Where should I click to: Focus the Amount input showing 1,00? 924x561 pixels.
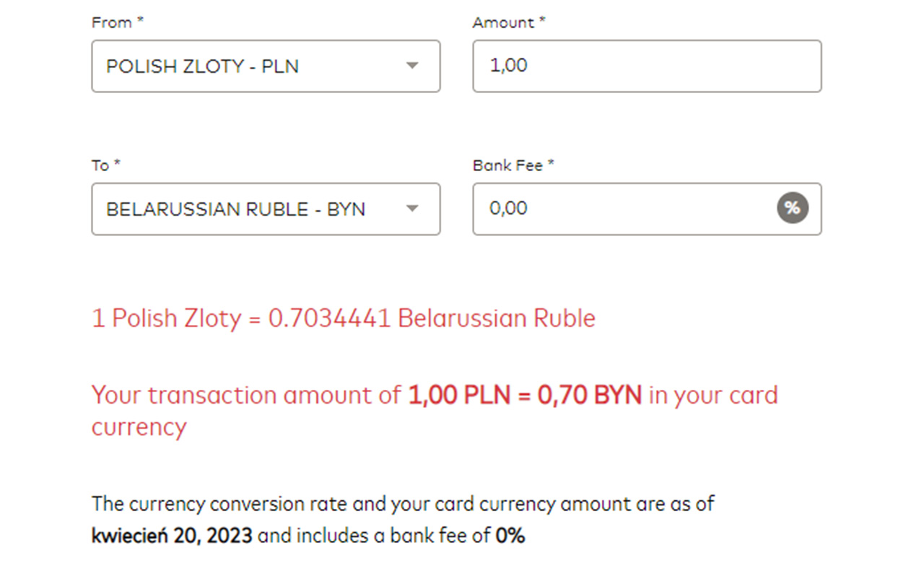click(646, 66)
